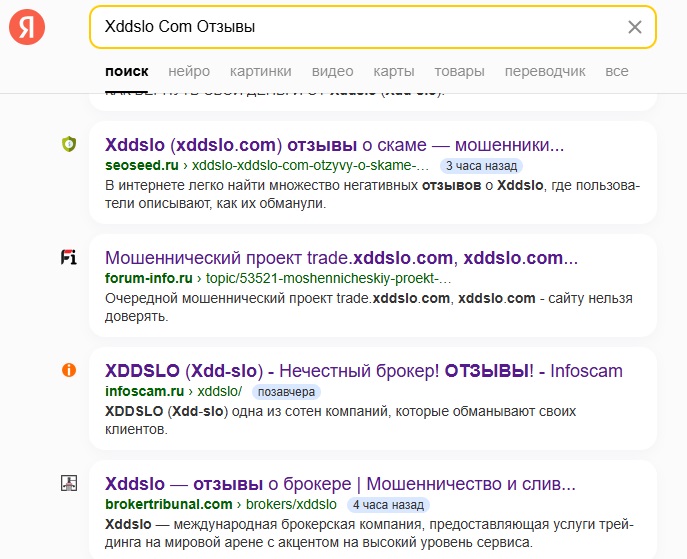This screenshot has width=687, height=559.
Task: Click the snippet международная брокерская компания
Action: [369, 534]
